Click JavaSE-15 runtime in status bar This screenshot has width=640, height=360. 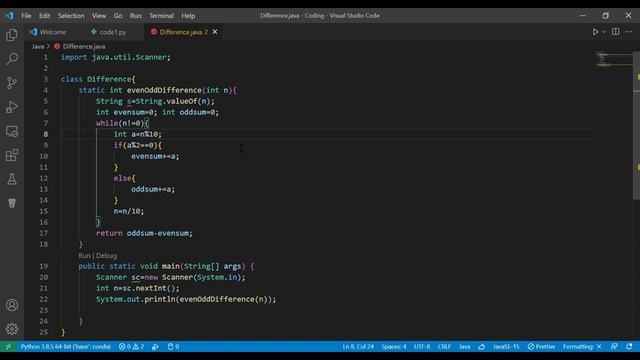[x=506, y=347]
